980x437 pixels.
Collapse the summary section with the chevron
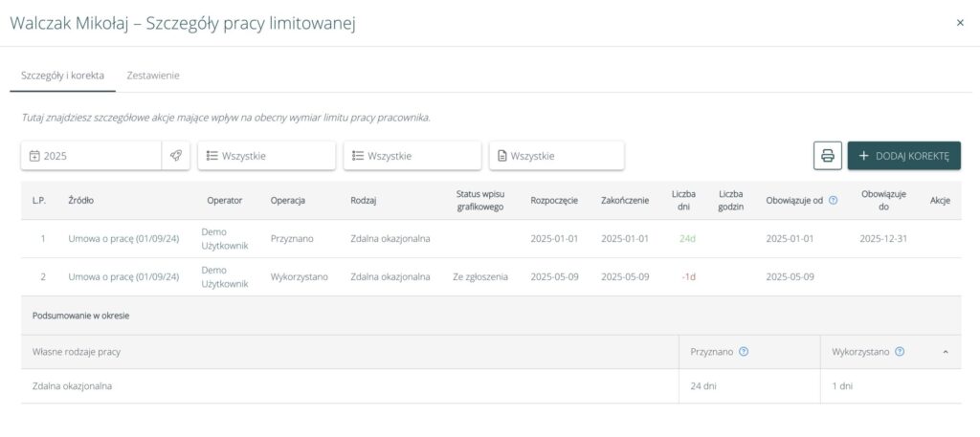tap(946, 352)
